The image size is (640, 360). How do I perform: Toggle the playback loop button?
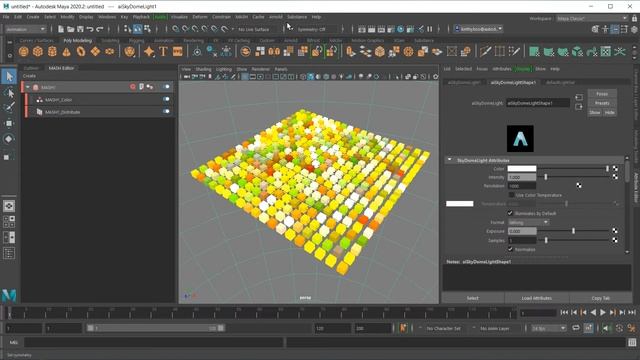pos(576,328)
